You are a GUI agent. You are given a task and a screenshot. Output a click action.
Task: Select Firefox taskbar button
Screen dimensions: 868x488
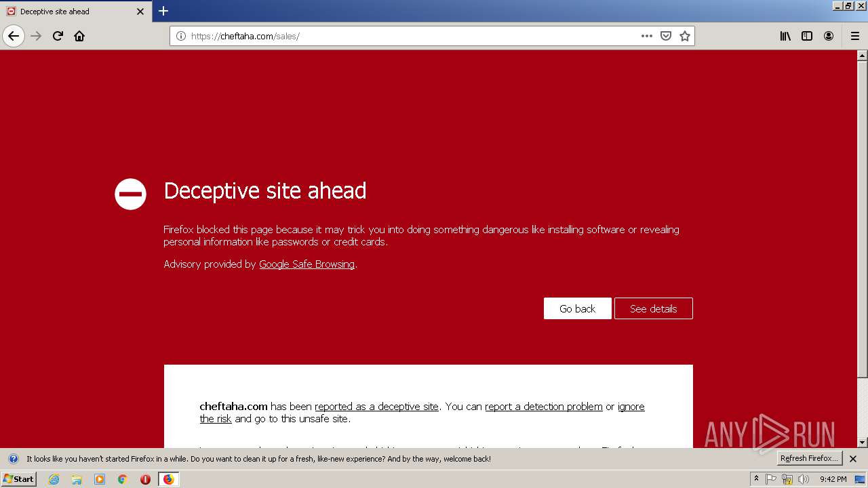coord(168,479)
